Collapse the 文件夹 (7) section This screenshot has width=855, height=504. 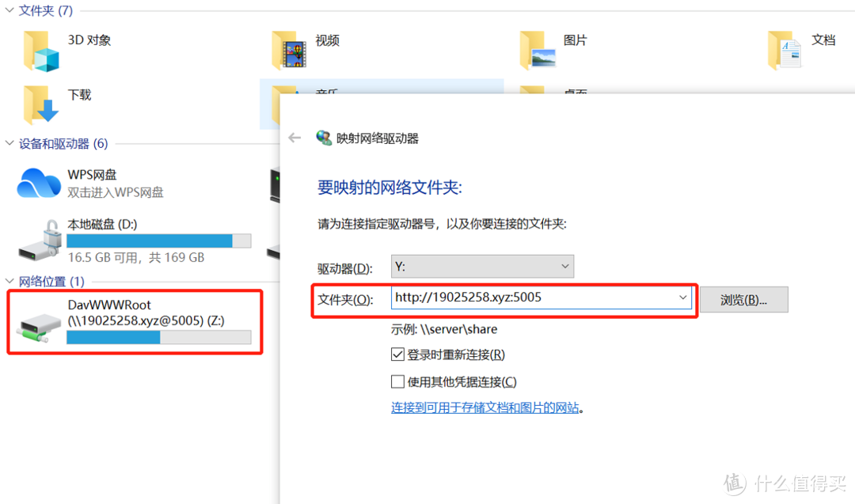click(9, 10)
